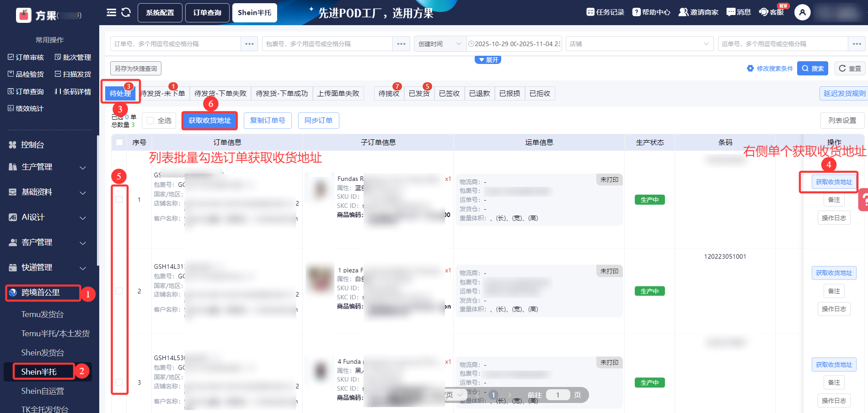Toggle the table header select-all checkbox
Viewport: 868px width, 413px height.
[119, 143]
